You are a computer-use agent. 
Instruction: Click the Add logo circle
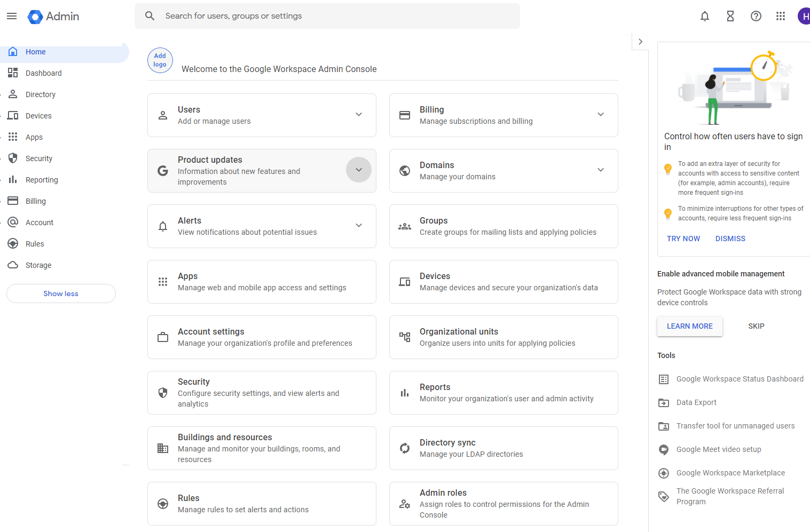[160, 60]
